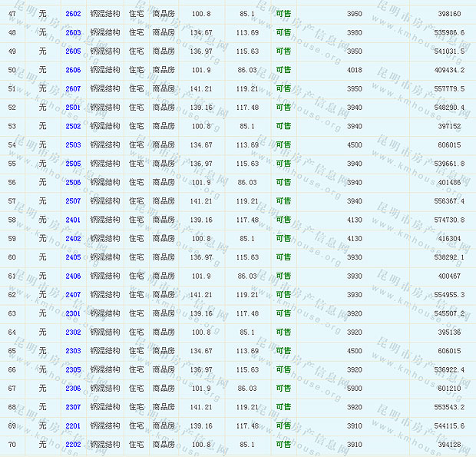Open room 2306 link
Viewport: 476px width, 457px height.
point(73,389)
